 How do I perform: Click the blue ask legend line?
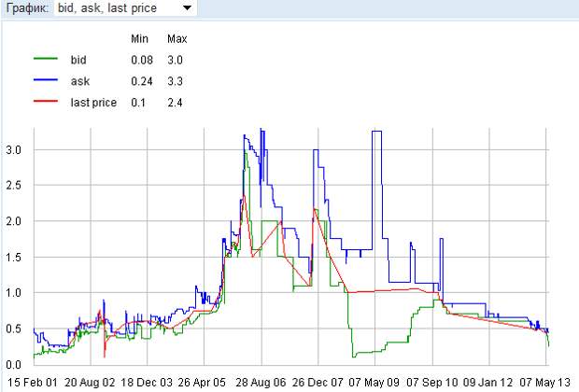point(46,79)
